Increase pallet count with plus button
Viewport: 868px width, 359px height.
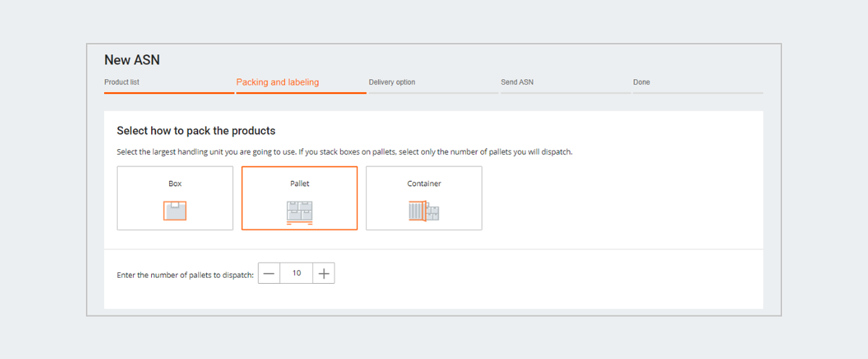coord(324,274)
